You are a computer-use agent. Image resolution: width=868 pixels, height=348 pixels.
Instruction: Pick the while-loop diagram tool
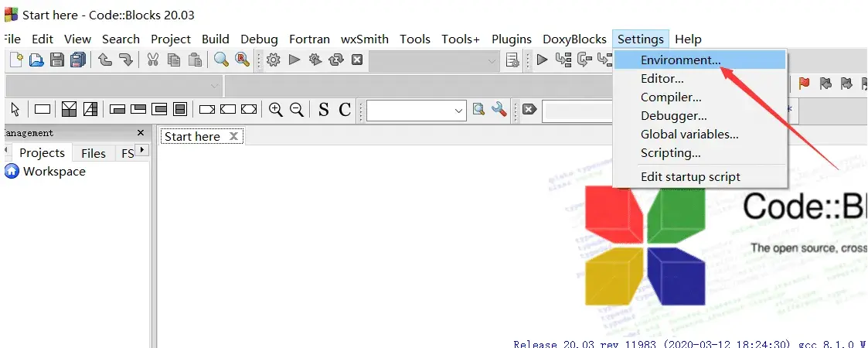click(117, 109)
